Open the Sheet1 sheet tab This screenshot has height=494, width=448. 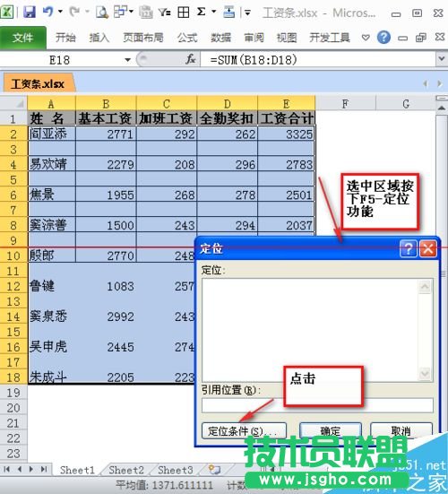tap(77, 470)
